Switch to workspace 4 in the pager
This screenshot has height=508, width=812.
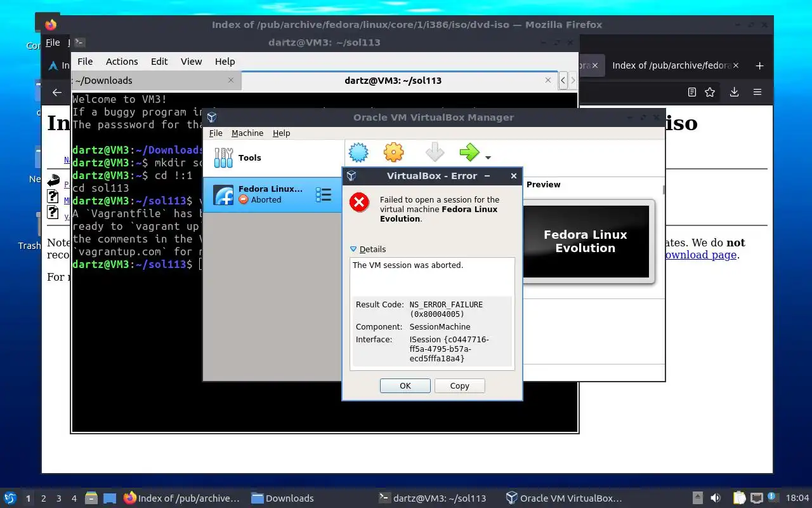[x=74, y=498]
